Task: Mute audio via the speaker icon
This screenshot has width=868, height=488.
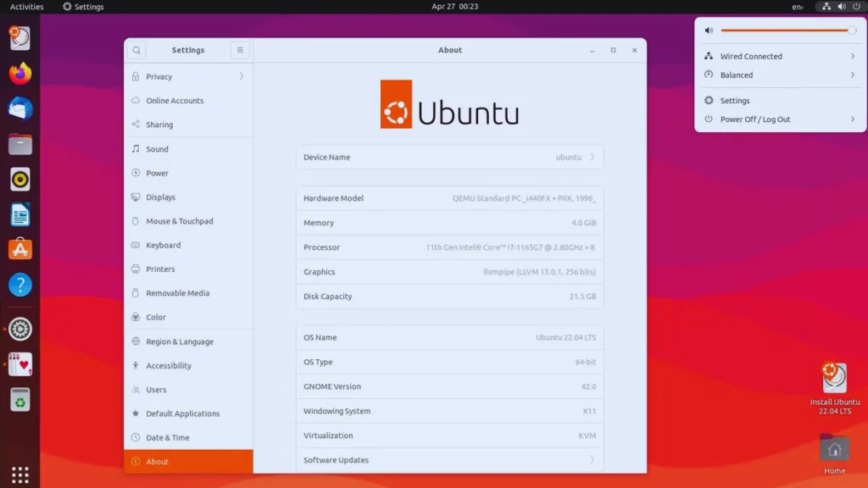Action: (709, 30)
